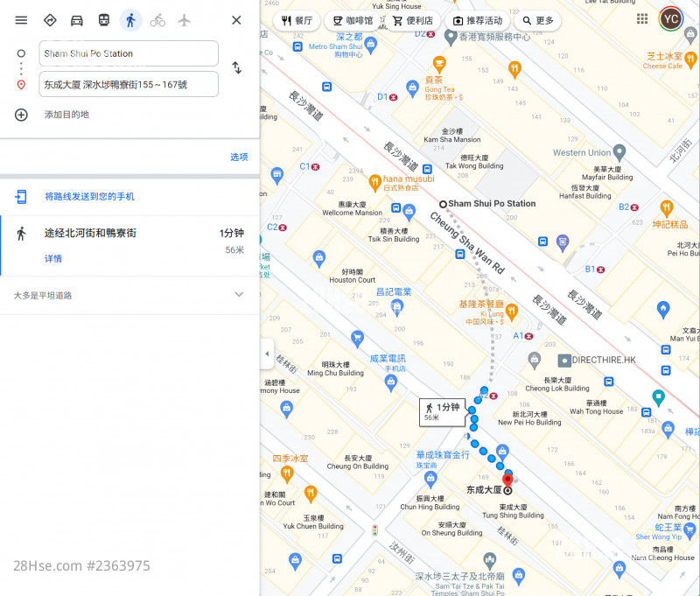Select the best travel modes icon
The width and height of the screenshot is (700, 596).
(x=50, y=20)
